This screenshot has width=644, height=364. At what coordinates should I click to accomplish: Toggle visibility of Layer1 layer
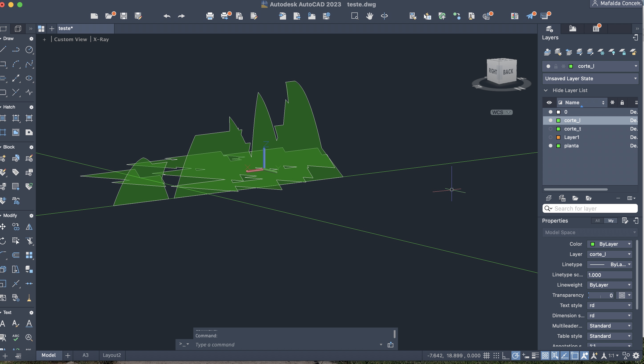(550, 137)
